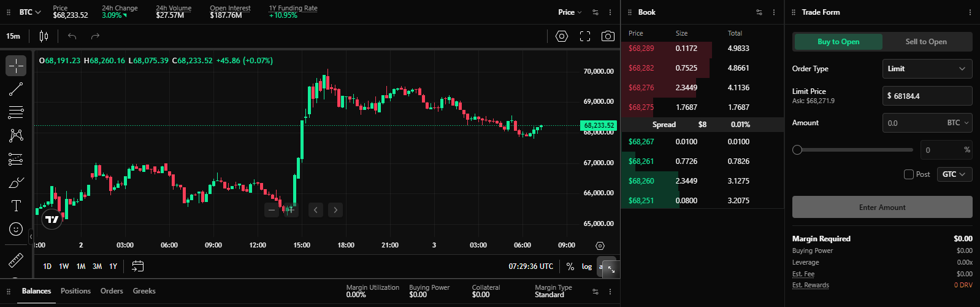Switch to the Greeks tab

(x=144, y=291)
